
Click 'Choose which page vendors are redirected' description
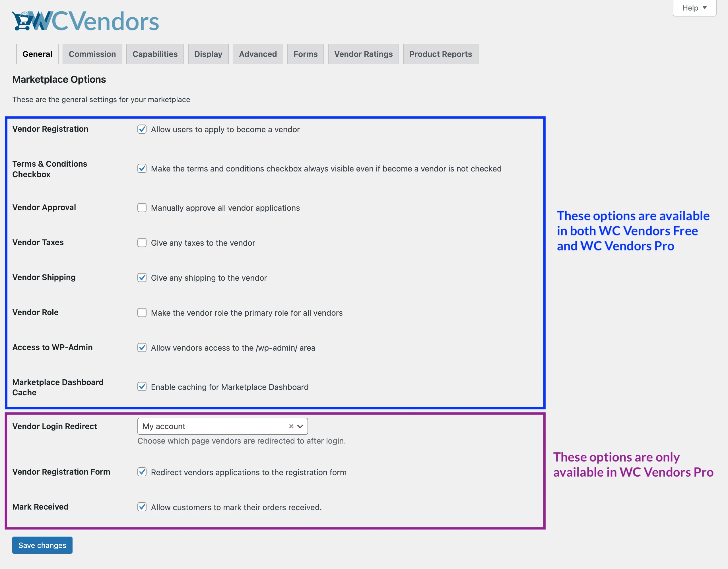(242, 441)
